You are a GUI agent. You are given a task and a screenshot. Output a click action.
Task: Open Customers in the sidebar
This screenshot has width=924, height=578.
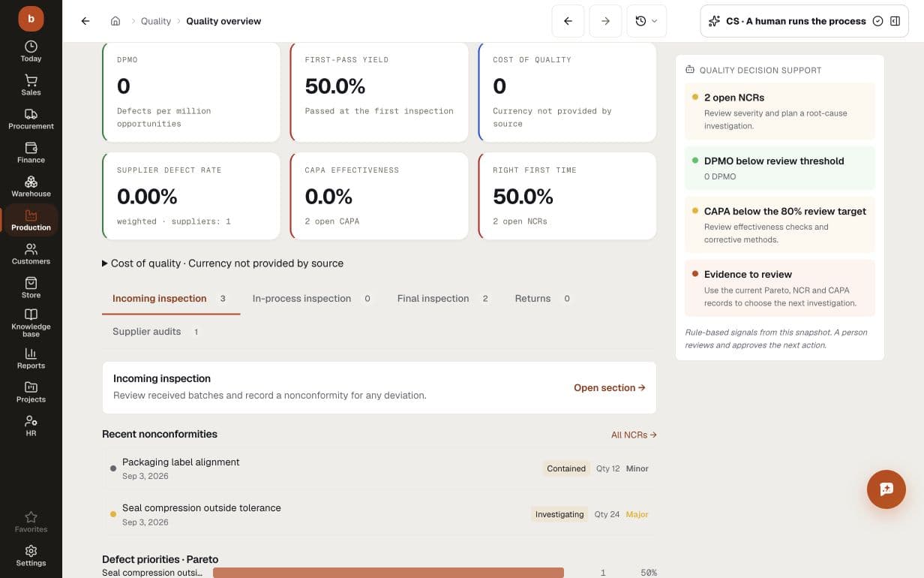(x=31, y=254)
